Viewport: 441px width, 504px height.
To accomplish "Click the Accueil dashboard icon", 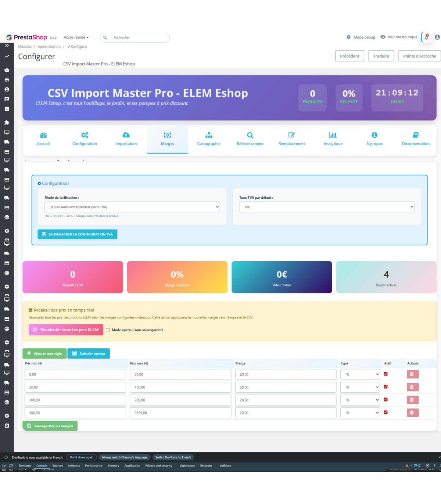I will (43, 135).
